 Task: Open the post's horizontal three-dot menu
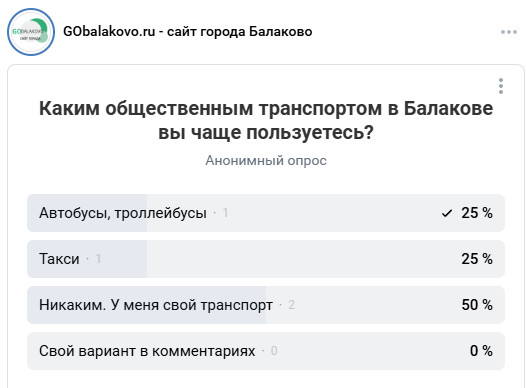point(509,32)
